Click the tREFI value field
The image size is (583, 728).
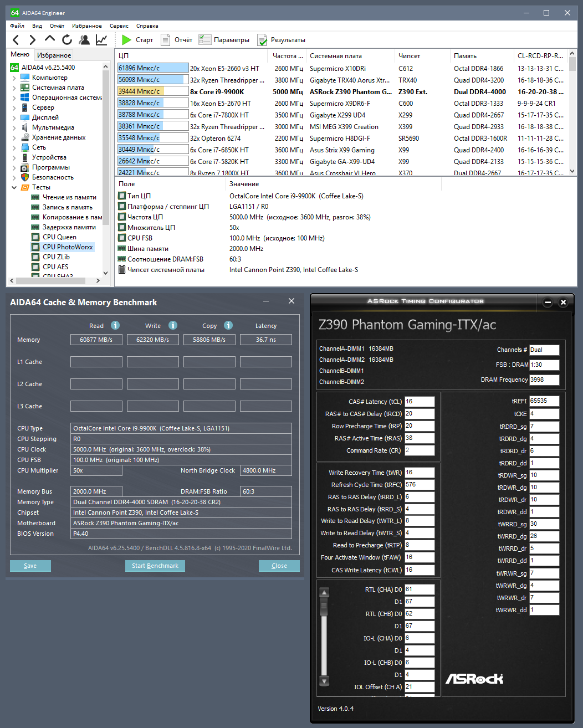(544, 401)
